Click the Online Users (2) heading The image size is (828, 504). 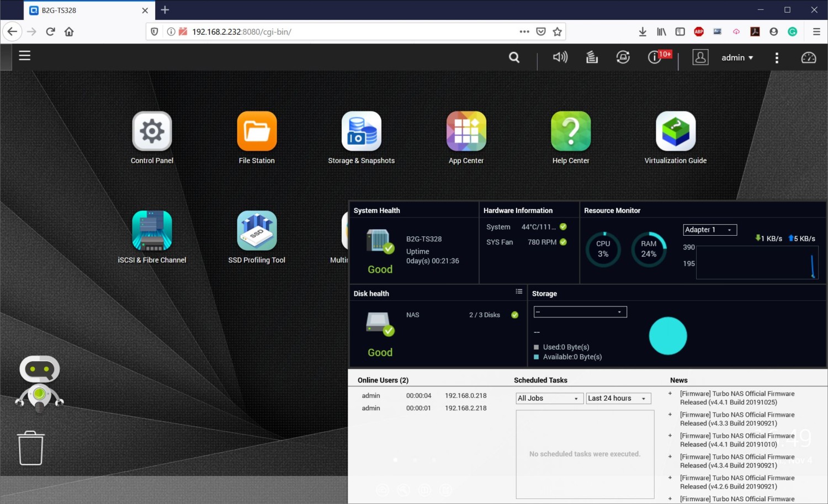(x=383, y=380)
